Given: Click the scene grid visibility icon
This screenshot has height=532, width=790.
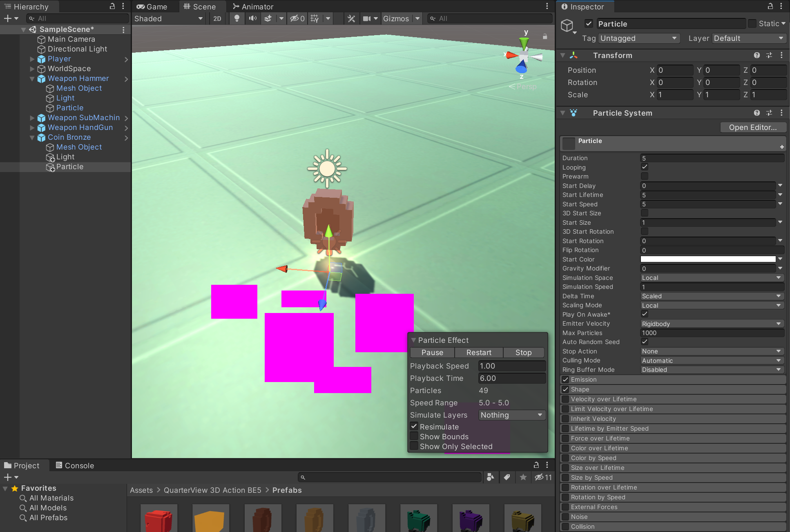Looking at the screenshot, I should coord(315,18).
